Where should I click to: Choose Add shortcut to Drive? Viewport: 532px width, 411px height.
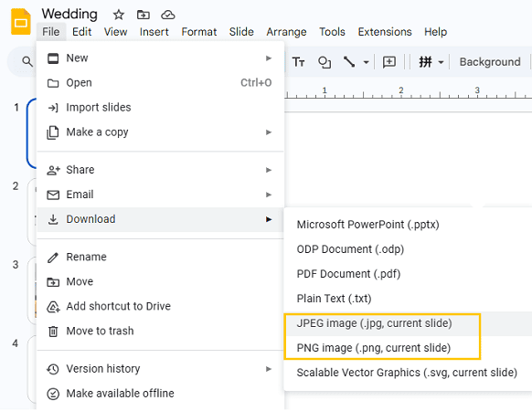(160, 306)
